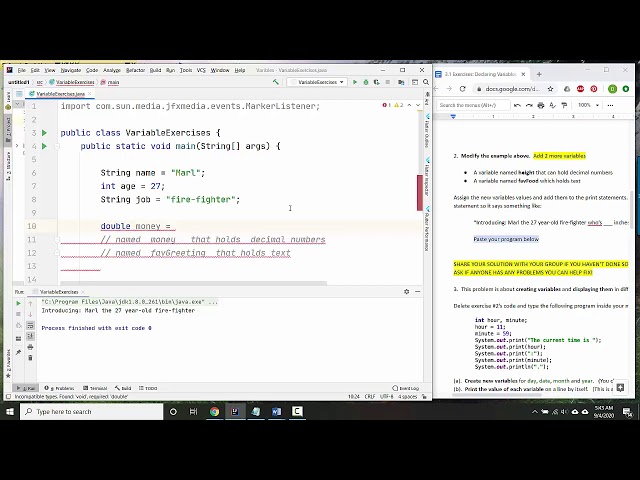Viewport: 640px width, 480px height.
Task: Click Run with Coverage icon in toolbar
Action: 376,82
